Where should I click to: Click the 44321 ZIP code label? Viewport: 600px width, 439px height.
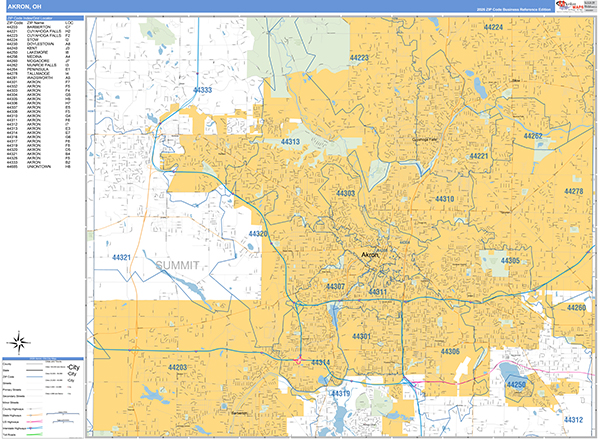pos(122,257)
